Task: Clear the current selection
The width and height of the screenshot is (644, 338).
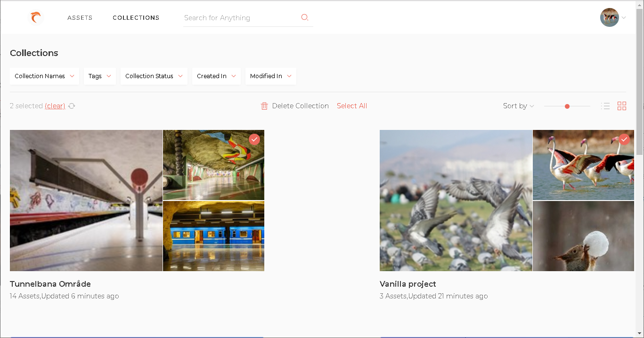Action: pyautogui.click(x=55, y=106)
